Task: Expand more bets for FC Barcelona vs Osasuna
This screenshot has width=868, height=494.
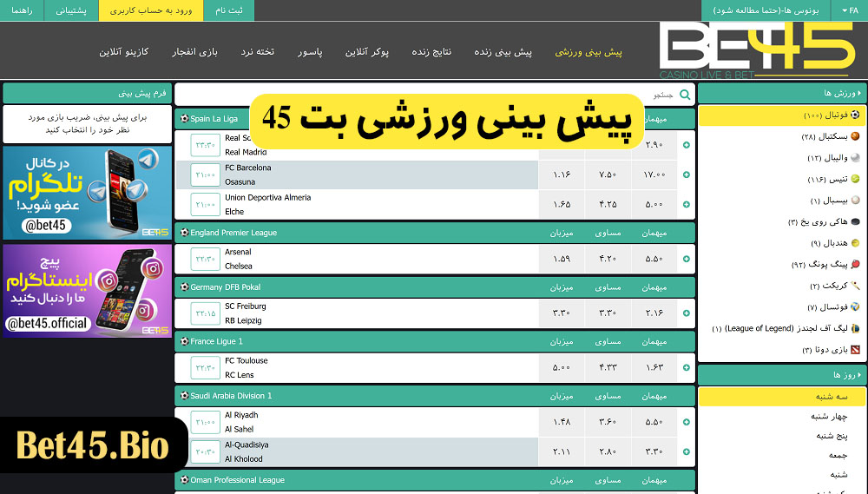Action: coord(687,175)
